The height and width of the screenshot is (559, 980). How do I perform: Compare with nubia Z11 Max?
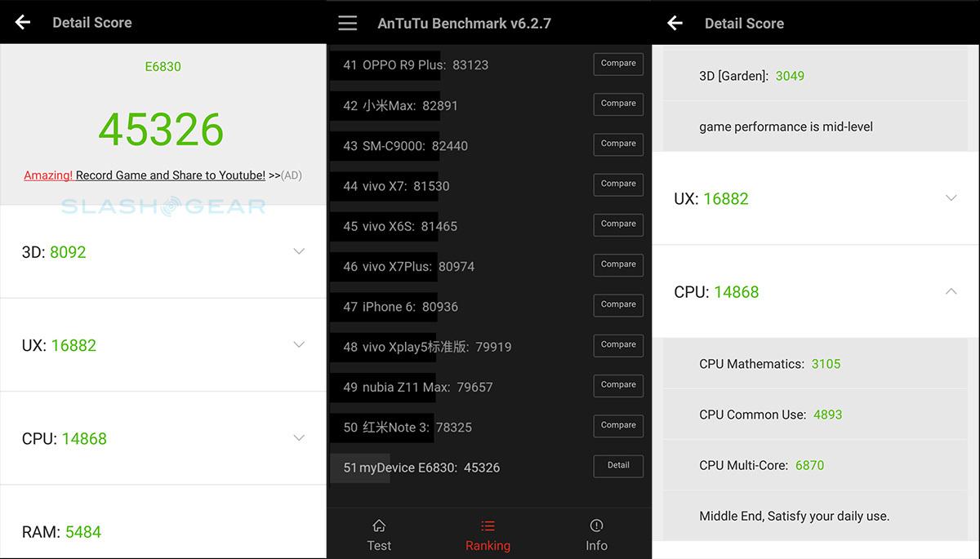click(618, 385)
